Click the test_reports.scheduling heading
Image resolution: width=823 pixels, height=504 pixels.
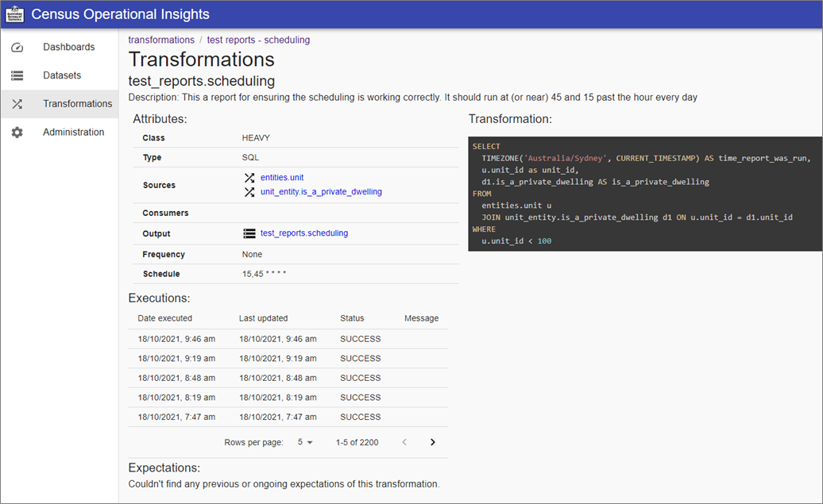click(x=202, y=81)
